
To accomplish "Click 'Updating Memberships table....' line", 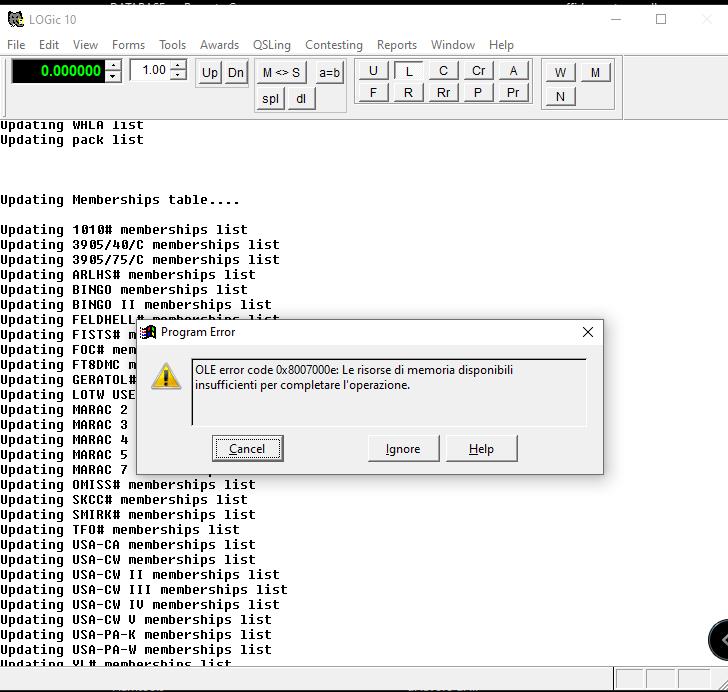I will pos(120,200).
